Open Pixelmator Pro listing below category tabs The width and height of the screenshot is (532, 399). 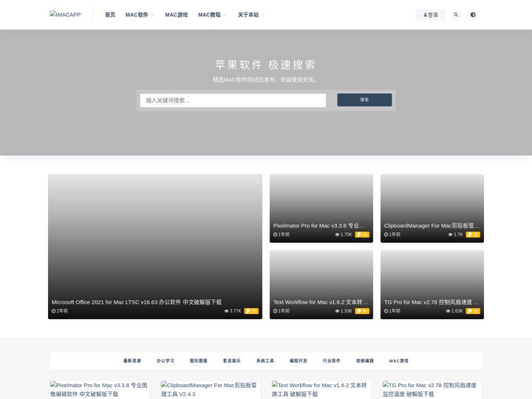coord(99,389)
